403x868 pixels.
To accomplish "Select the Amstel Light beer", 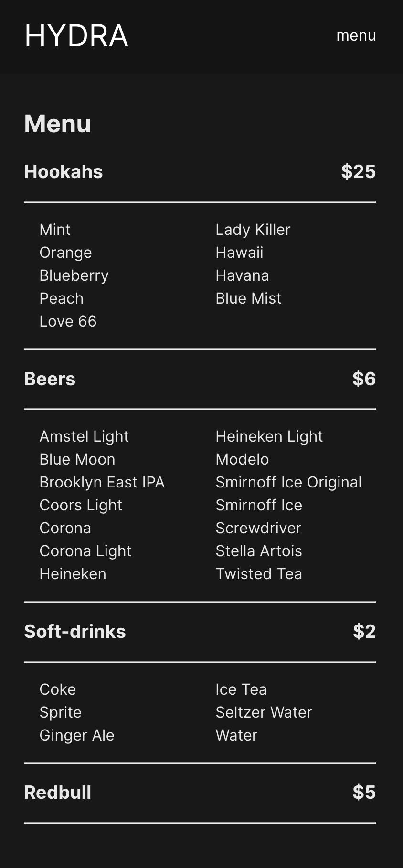I will click(x=84, y=436).
